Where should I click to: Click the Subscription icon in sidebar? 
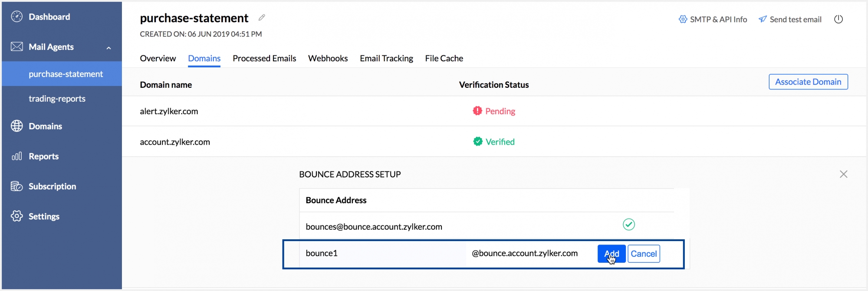click(x=17, y=186)
